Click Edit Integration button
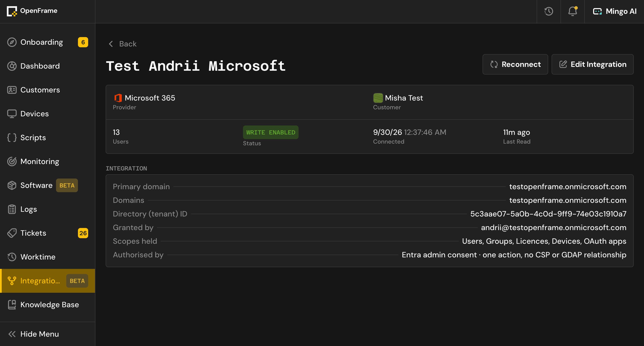Image resolution: width=644 pixels, height=346 pixels. tap(592, 64)
